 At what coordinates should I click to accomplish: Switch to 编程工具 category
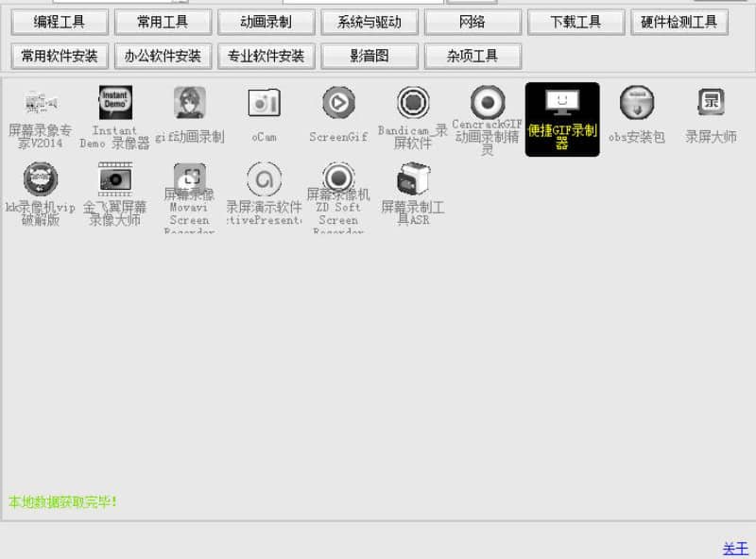[x=60, y=22]
